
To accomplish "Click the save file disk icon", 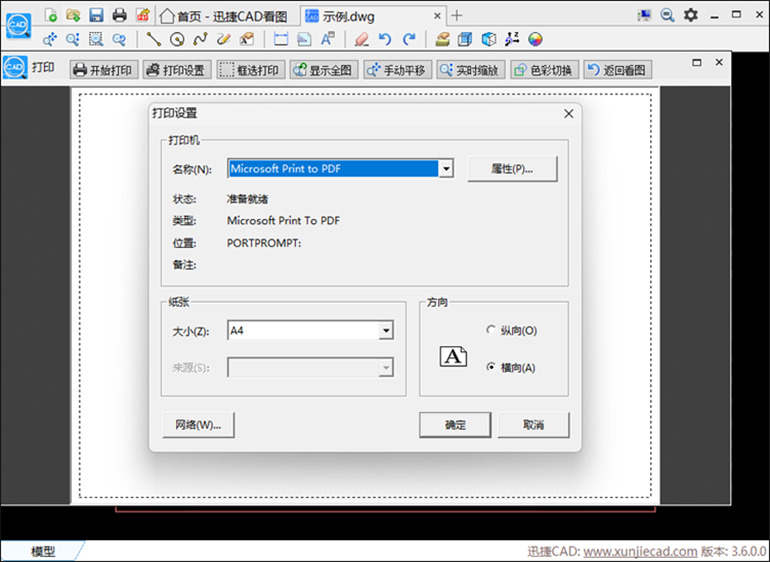I will pos(96,15).
